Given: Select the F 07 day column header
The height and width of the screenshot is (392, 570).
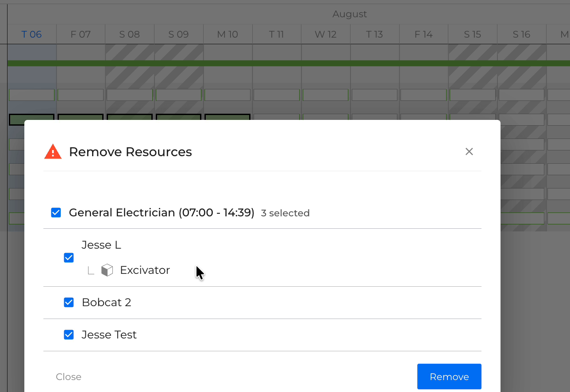Looking at the screenshot, I should pyautogui.click(x=81, y=35).
